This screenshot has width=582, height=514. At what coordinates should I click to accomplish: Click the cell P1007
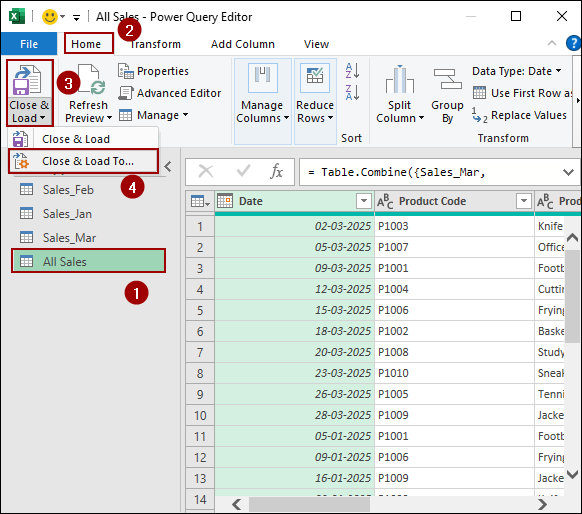coord(454,247)
